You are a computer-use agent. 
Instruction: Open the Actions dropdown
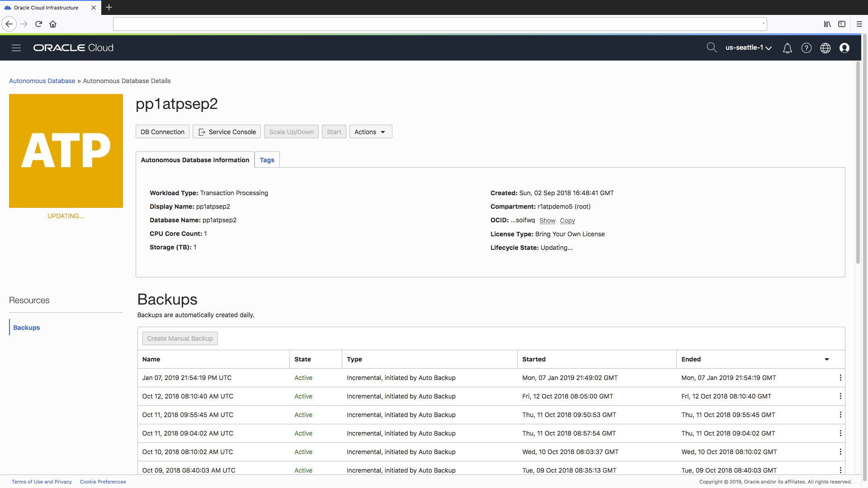coord(370,131)
